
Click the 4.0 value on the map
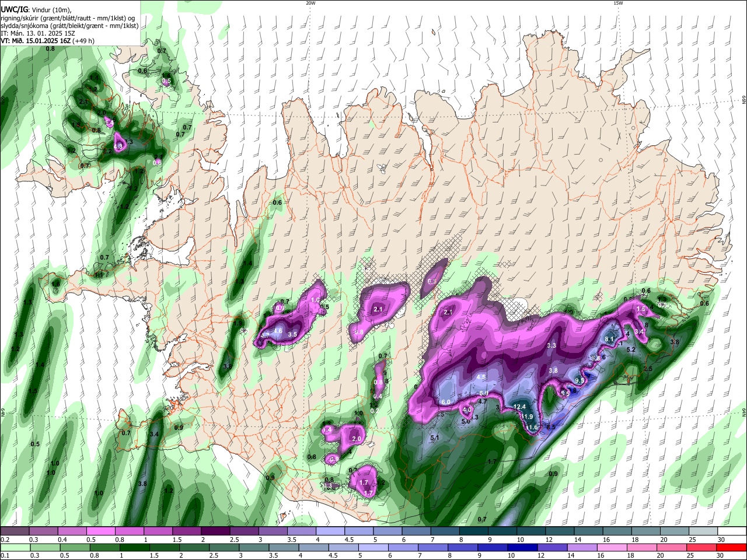tap(466, 410)
